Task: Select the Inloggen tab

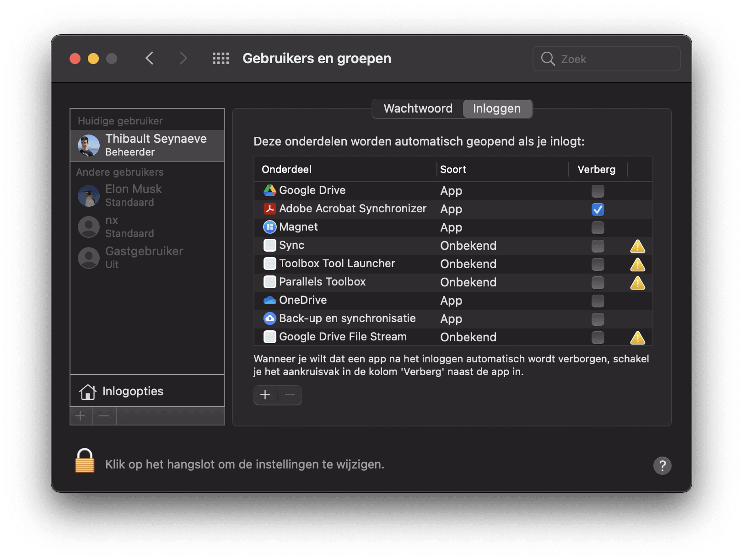Action: coord(497,108)
